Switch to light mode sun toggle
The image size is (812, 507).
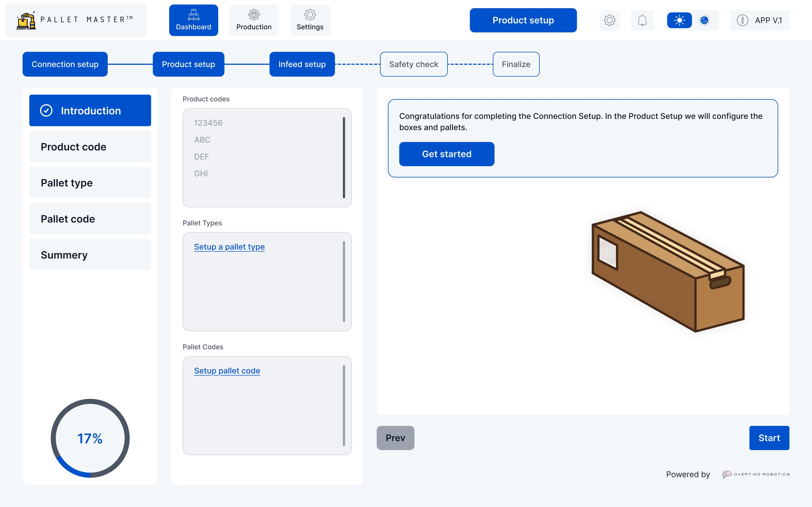679,20
